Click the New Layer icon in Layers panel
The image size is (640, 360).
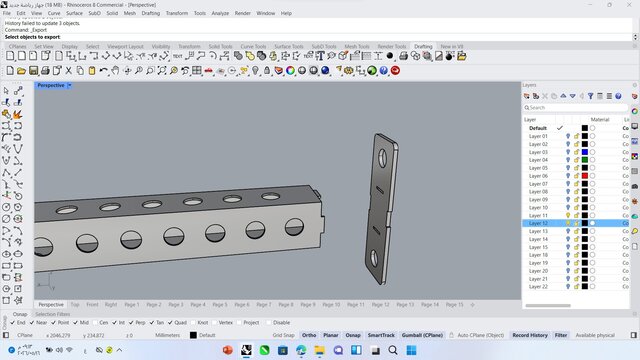pos(527,96)
